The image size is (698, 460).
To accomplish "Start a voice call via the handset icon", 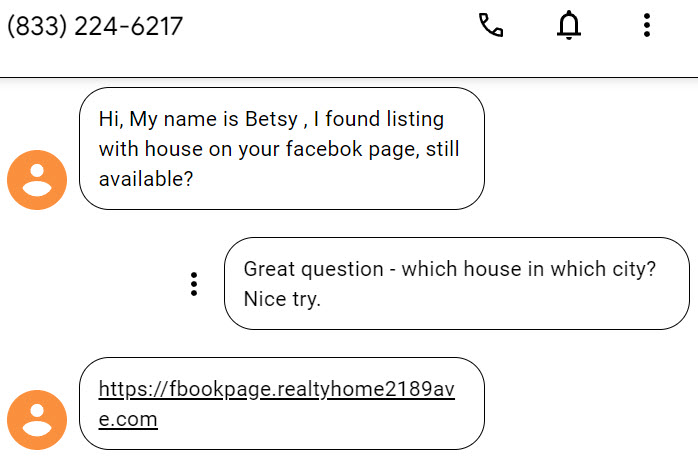I will pyautogui.click(x=491, y=25).
